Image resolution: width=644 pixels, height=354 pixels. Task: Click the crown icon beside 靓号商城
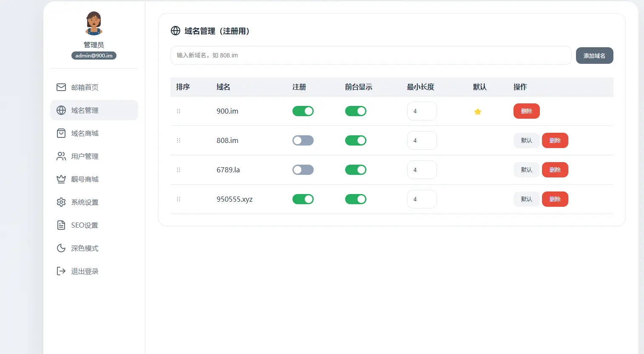click(x=61, y=179)
